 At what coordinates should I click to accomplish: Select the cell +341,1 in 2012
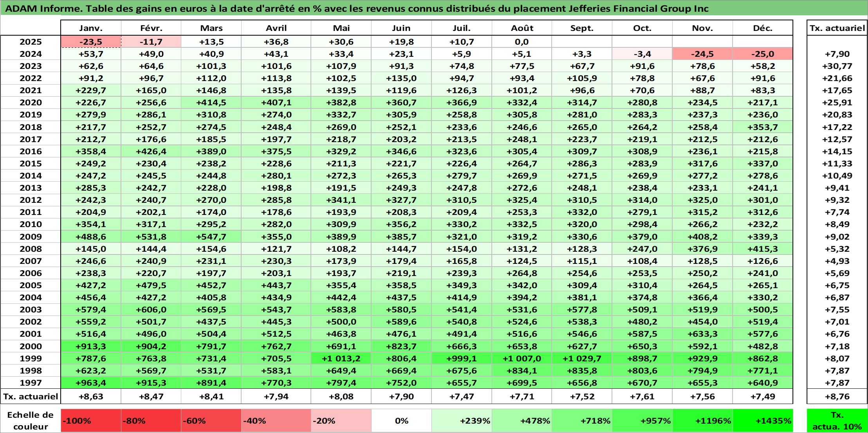[x=341, y=200]
